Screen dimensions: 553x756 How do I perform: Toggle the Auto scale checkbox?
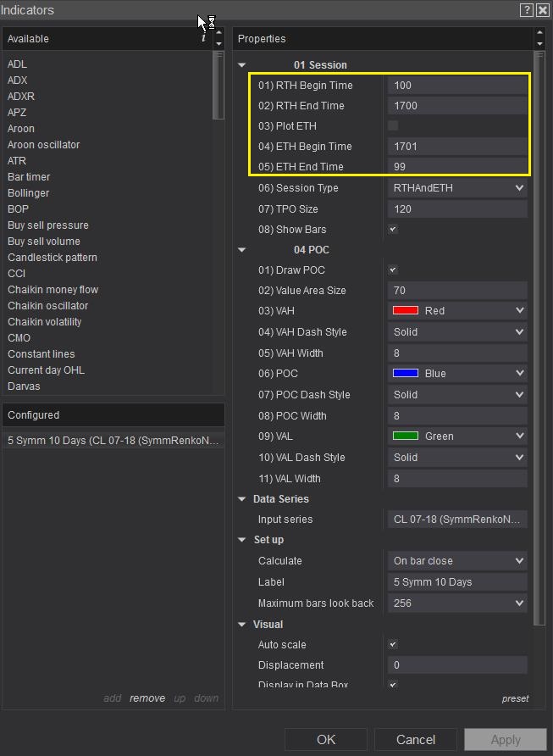pos(393,645)
